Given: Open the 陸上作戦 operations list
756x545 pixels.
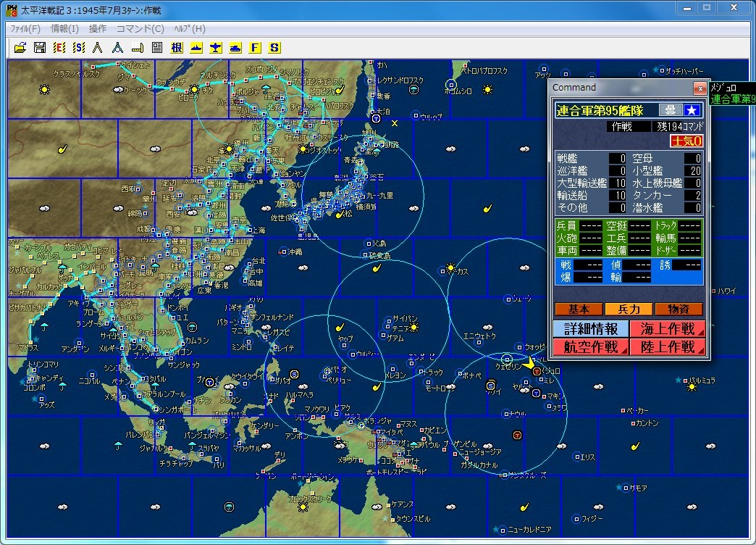Looking at the screenshot, I should (667, 346).
